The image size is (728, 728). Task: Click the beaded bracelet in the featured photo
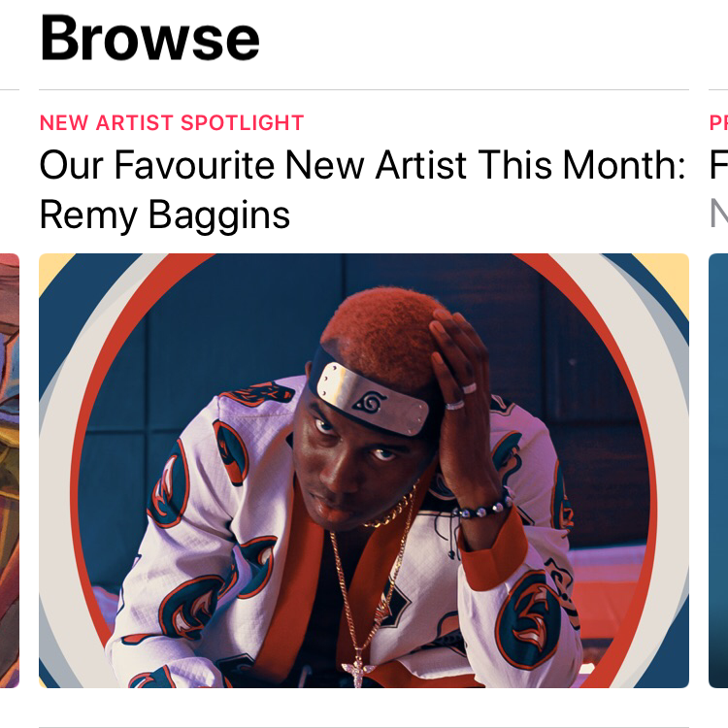coord(482,508)
